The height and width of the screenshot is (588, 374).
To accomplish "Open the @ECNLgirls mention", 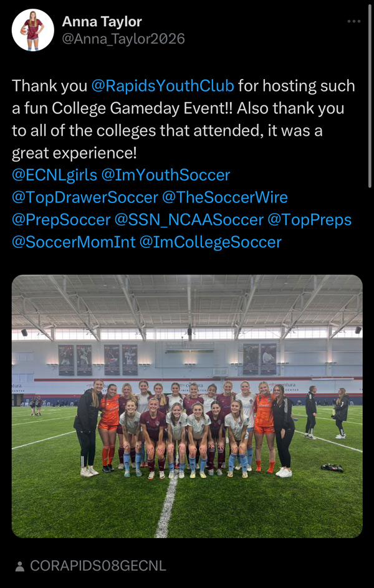I will 54,175.
